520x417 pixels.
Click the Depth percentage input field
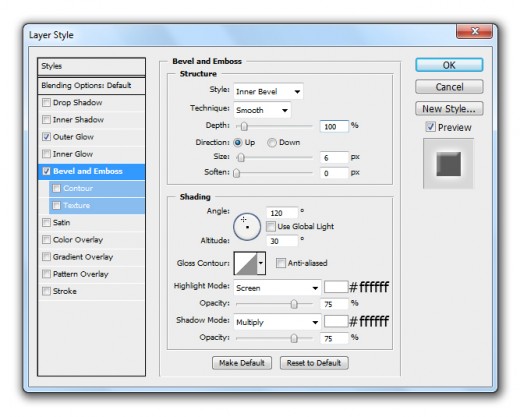click(x=334, y=126)
